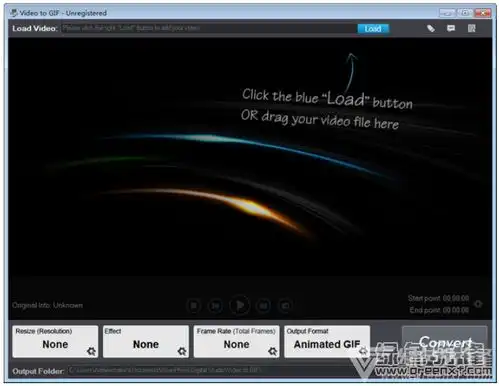Click the Play button

tap(240, 305)
